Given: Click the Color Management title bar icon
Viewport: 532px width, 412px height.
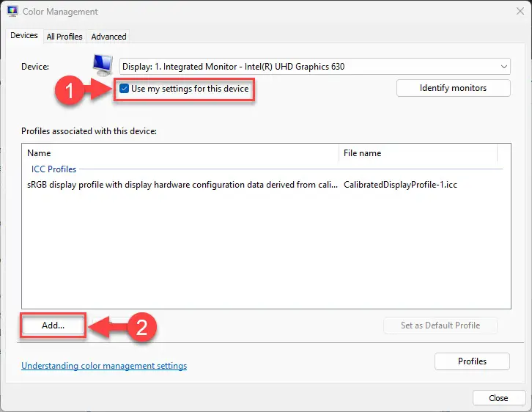Looking at the screenshot, I should tap(12, 11).
